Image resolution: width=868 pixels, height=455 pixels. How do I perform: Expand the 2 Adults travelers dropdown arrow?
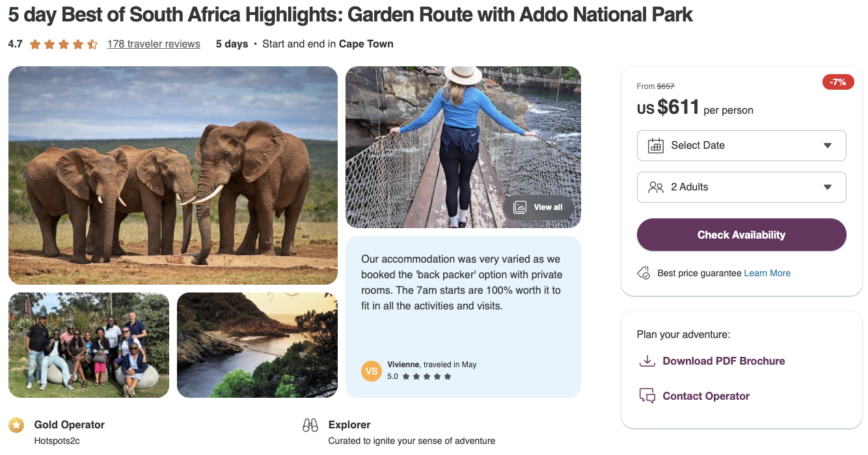827,187
